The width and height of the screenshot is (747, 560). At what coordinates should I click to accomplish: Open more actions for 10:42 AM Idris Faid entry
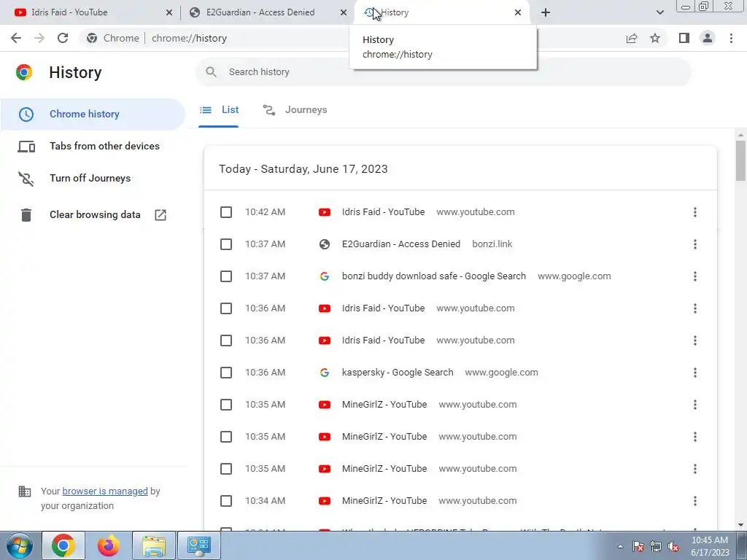[695, 212]
